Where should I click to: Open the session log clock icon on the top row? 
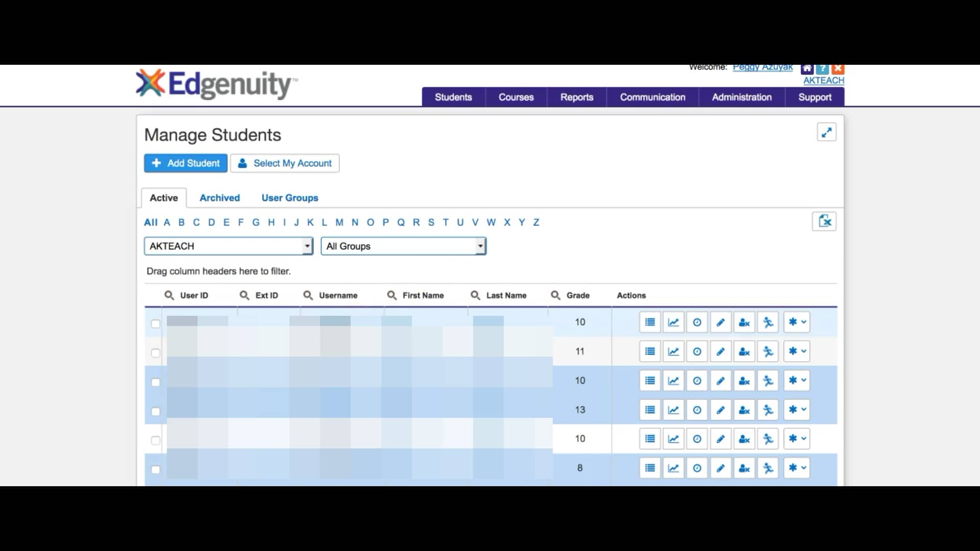point(697,322)
